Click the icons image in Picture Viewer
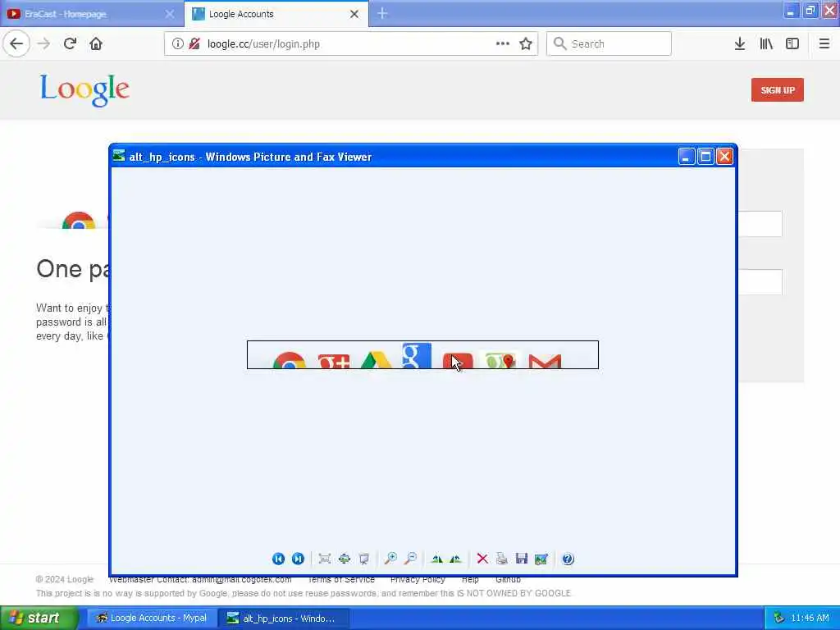The height and width of the screenshot is (630, 840). [x=422, y=354]
